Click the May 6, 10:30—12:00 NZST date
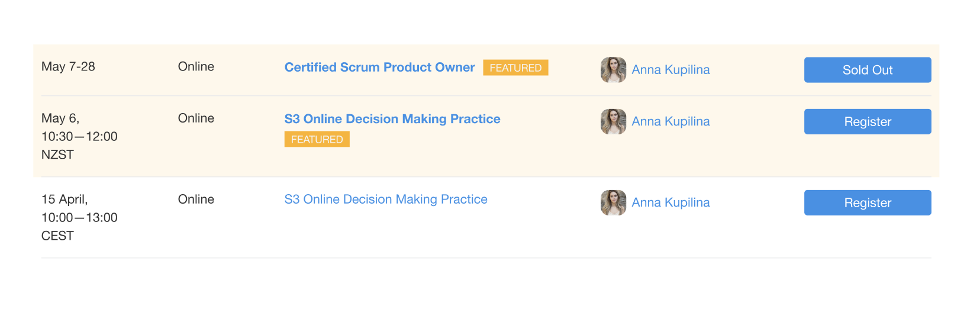The image size is (980, 309). (79, 136)
